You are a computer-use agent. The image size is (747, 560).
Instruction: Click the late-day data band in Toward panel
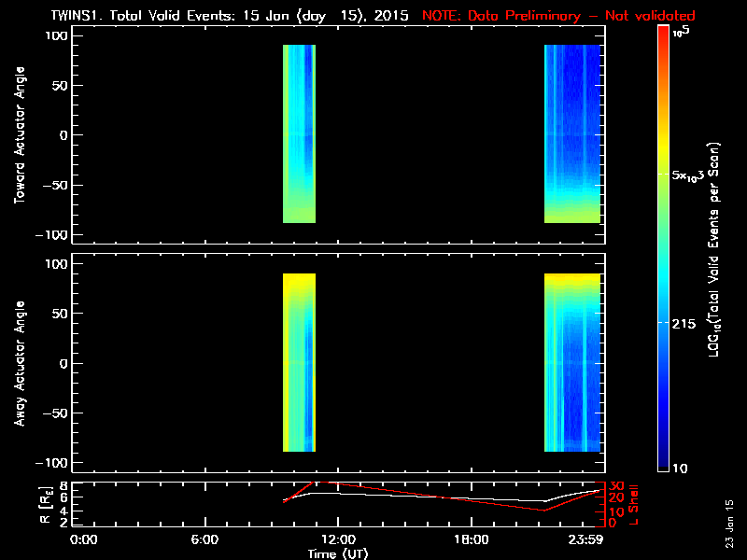[x=571, y=133]
